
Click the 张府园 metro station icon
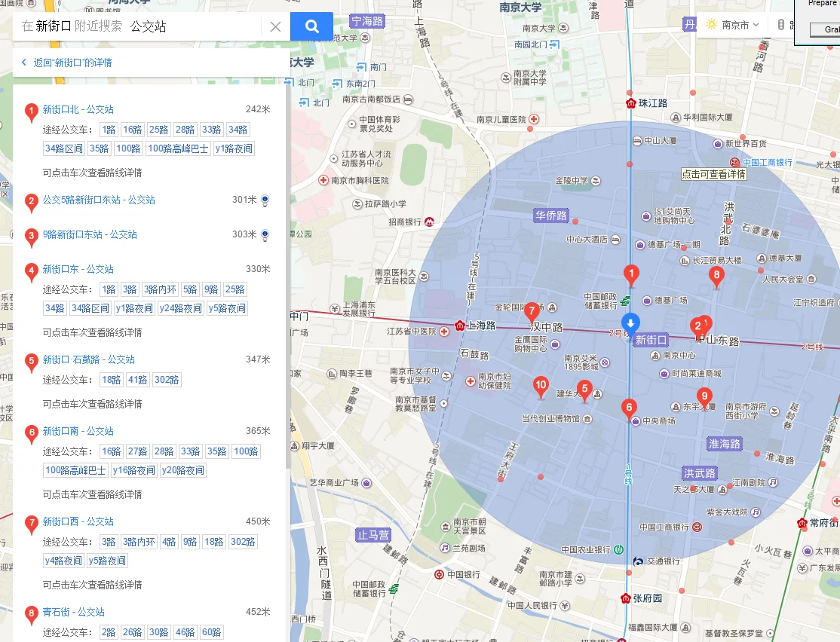click(x=626, y=598)
